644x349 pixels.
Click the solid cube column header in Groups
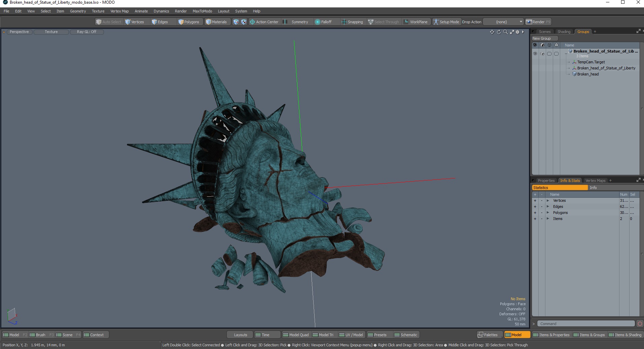pos(557,45)
